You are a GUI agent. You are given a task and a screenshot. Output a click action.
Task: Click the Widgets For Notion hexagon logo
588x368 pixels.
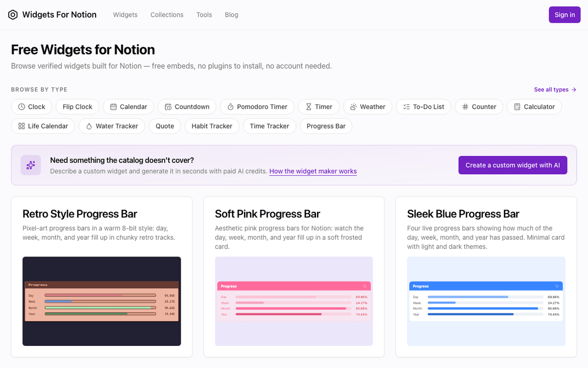pyautogui.click(x=13, y=15)
